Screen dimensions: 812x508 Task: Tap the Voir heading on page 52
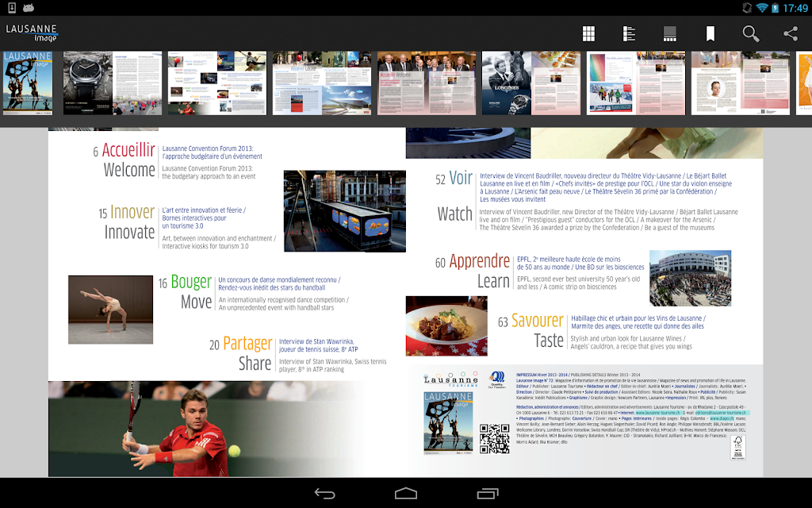461,178
